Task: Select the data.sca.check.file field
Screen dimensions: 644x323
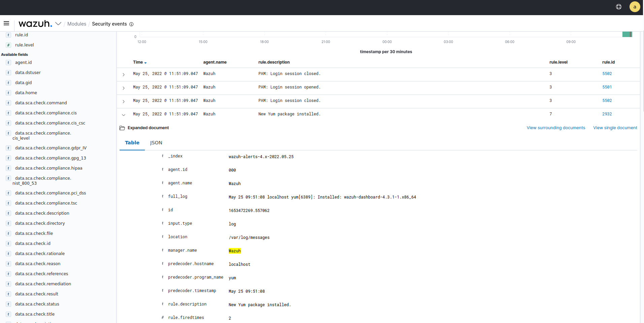Action: click(34, 233)
